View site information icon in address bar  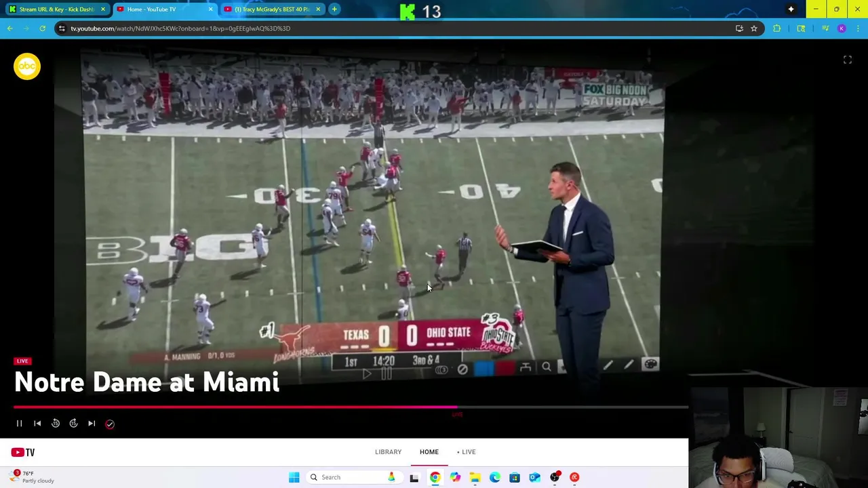pyautogui.click(x=62, y=28)
